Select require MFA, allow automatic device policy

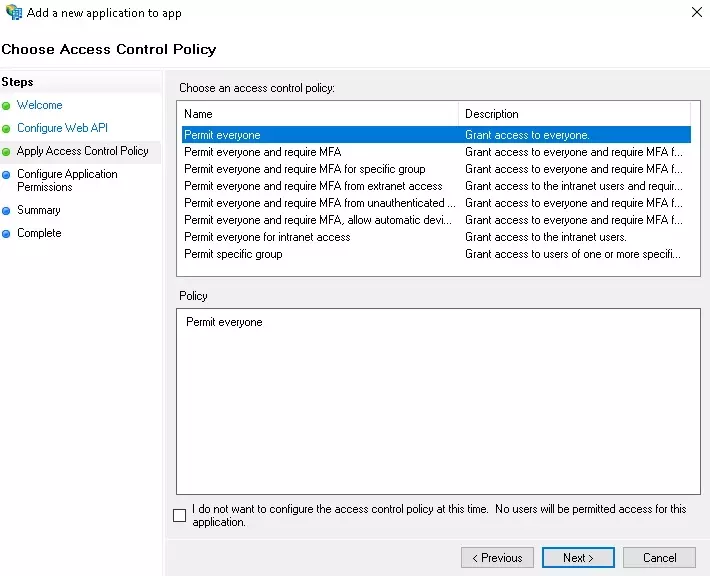(437, 220)
